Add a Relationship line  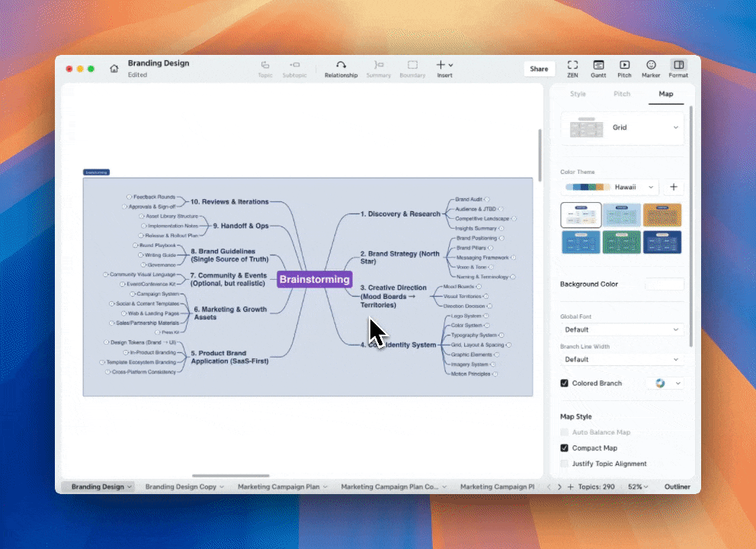coord(341,69)
